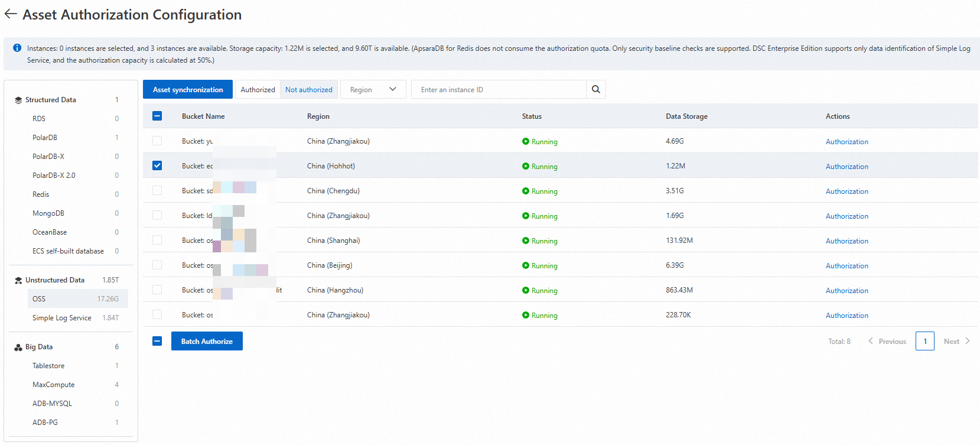
Task: Uncheck the China (Hohhot) bucket checkbox
Action: pyautogui.click(x=157, y=165)
